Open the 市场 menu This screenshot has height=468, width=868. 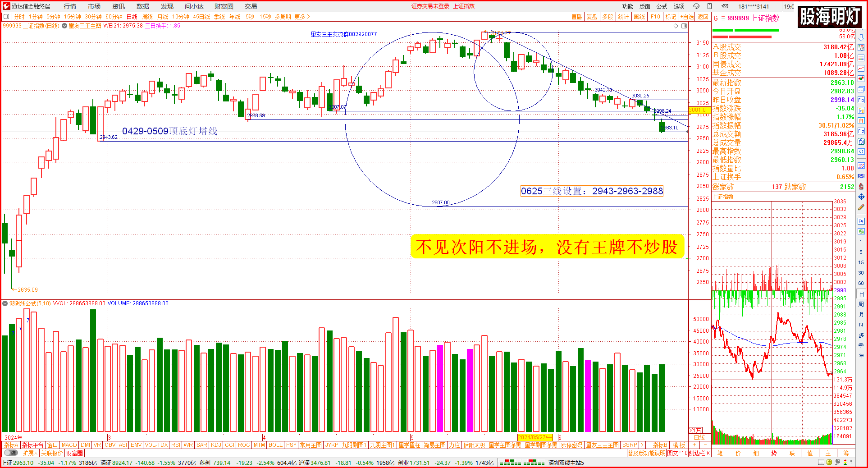[94, 6]
